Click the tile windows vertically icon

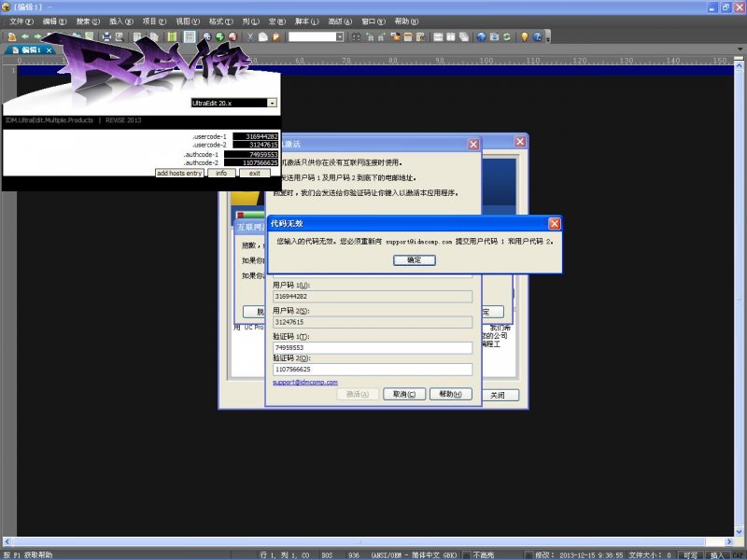click(x=451, y=36)
